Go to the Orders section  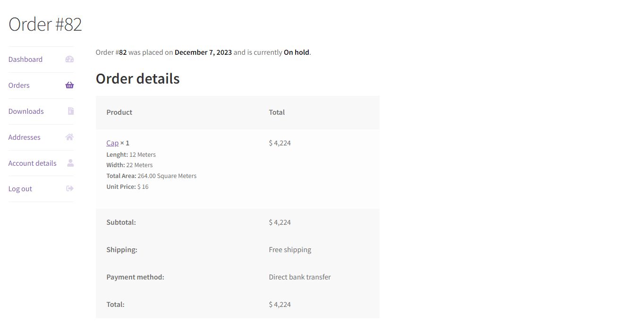tap(19, 85)
